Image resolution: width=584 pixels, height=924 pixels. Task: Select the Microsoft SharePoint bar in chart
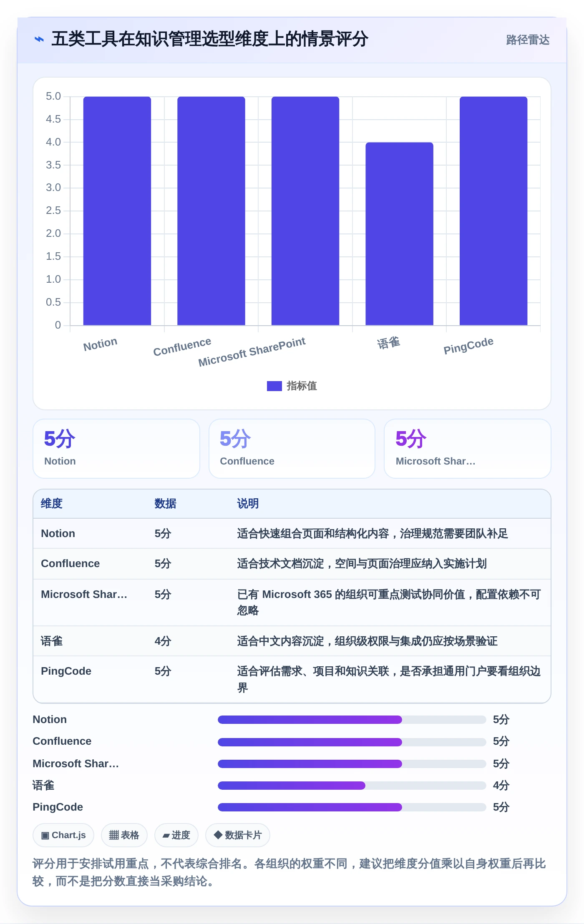(x=305, y=211)
